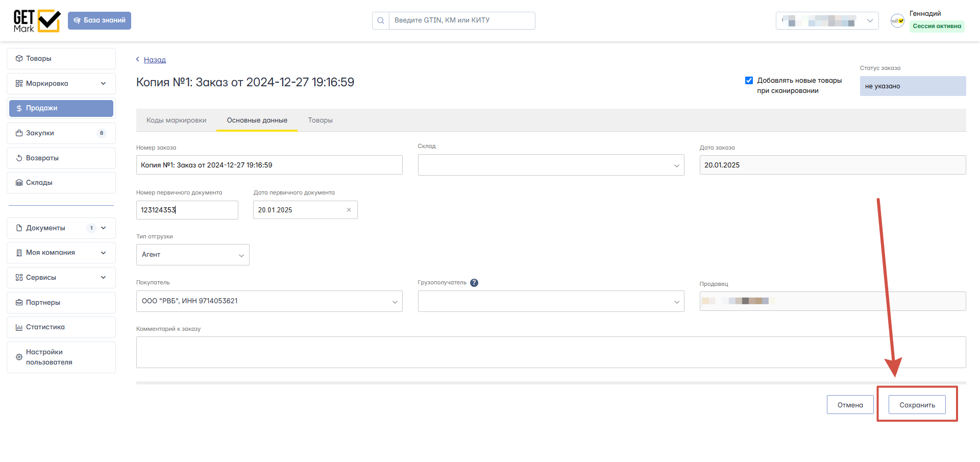Click the GET Mark logo
The image size is (980, 462).
[x=37, y=21]
